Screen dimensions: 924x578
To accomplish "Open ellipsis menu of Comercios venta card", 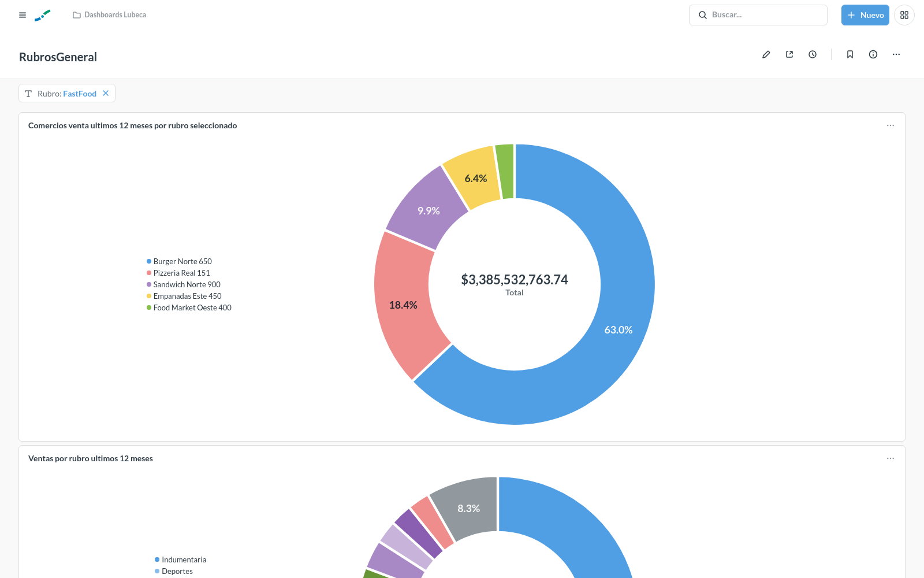I will point(891,125).
